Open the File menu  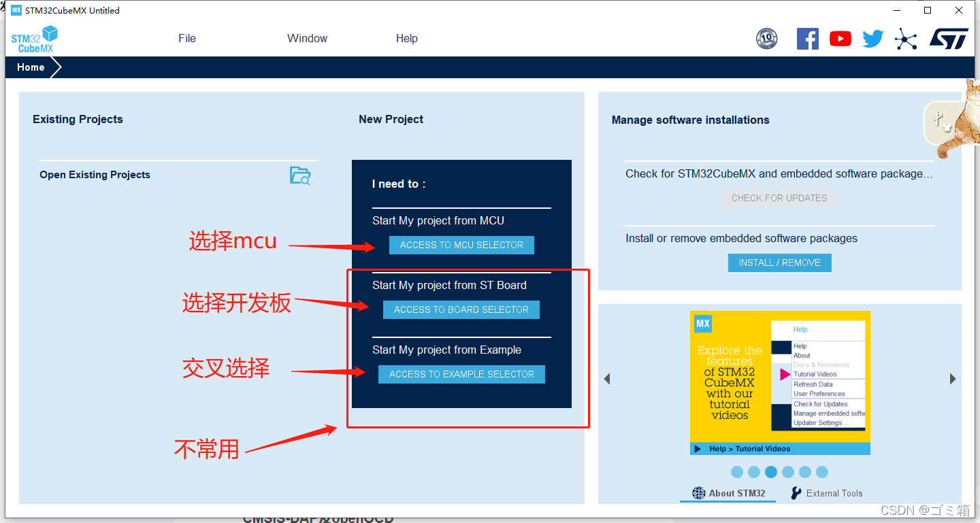(187, 38)
